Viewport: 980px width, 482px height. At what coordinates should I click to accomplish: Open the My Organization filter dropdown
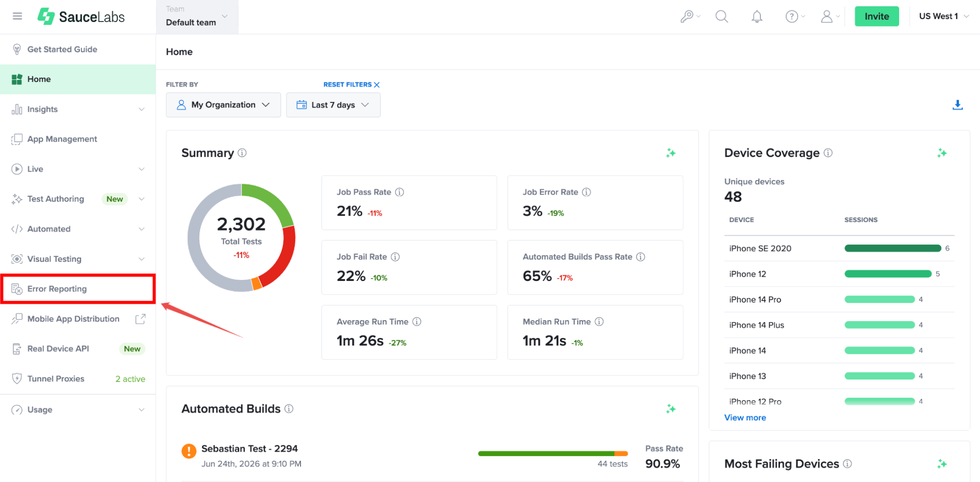pyautogui.click(x=224, y=105)
